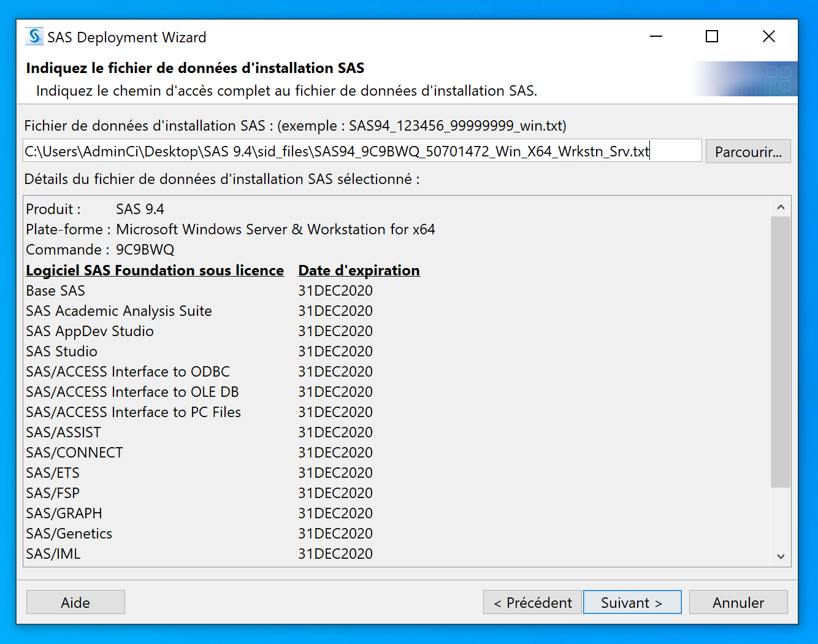Click the SAS/IML row in list
This screenshot has height=644, width=818.
(53, 554)
